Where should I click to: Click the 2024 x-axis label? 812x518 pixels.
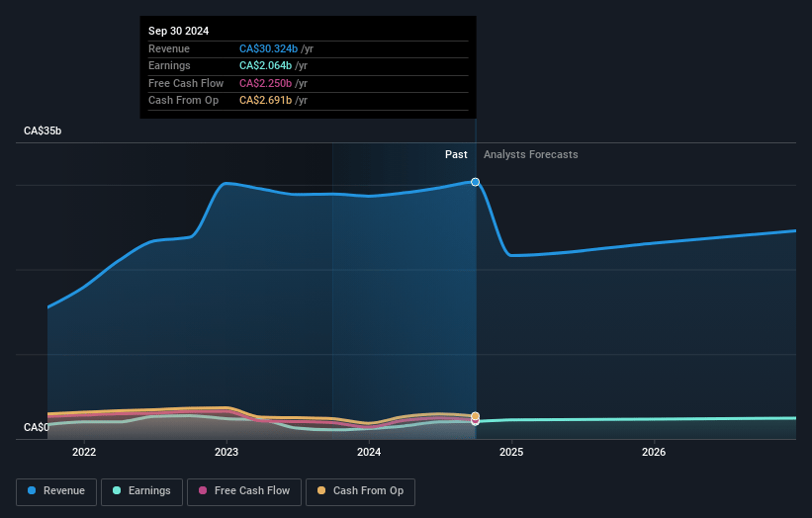369,453
